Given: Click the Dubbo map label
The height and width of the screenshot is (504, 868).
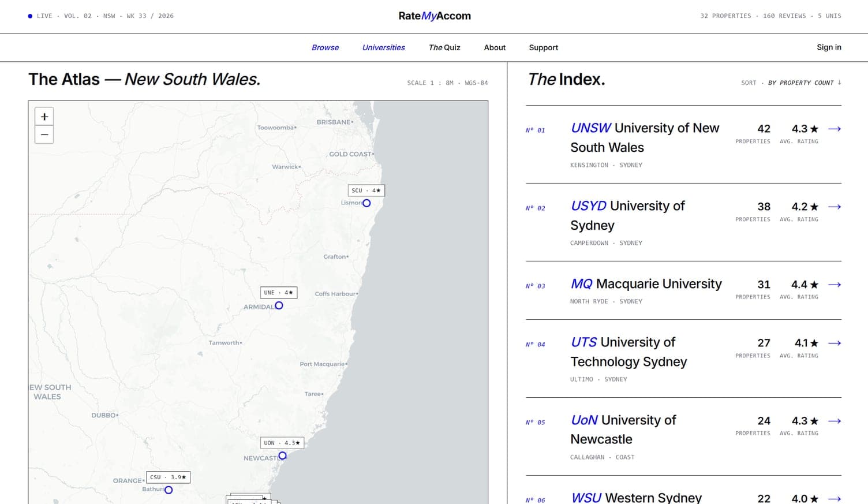Looking at the screenshot, I should [104, 415].
